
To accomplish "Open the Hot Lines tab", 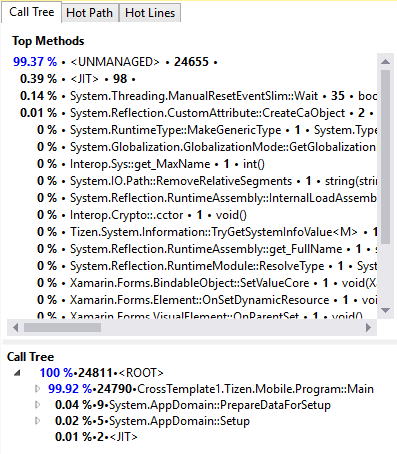I will (150, 13).
